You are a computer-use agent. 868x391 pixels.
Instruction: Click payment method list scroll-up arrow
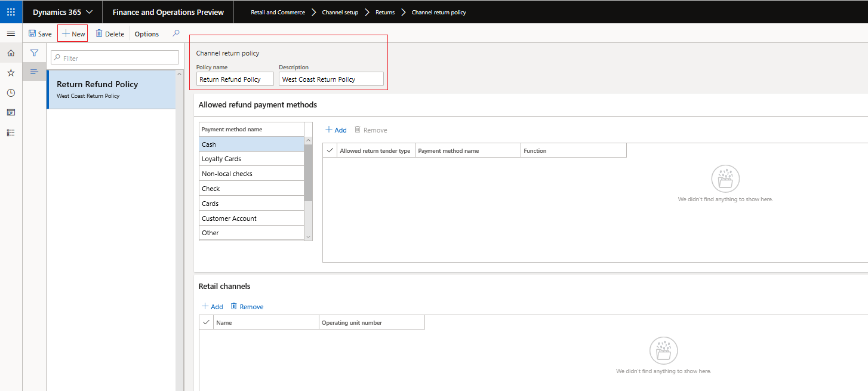[309, 141]
